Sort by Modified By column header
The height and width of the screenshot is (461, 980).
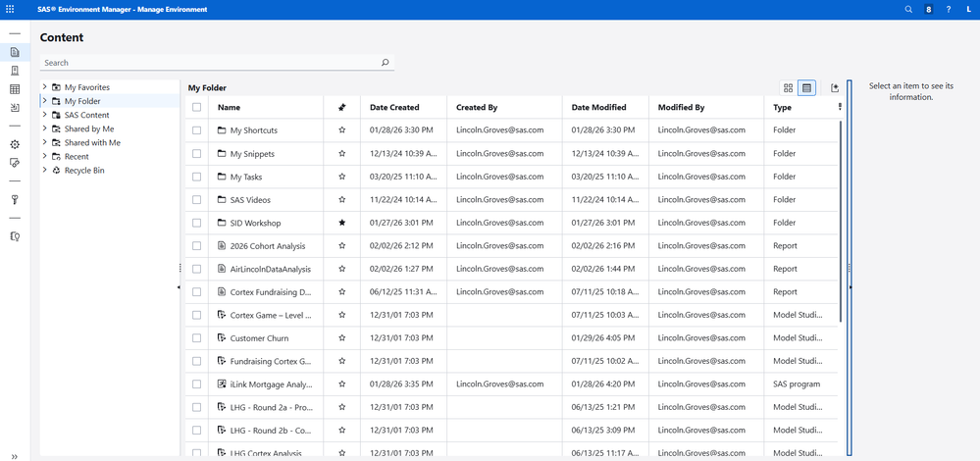click(681, 108)
